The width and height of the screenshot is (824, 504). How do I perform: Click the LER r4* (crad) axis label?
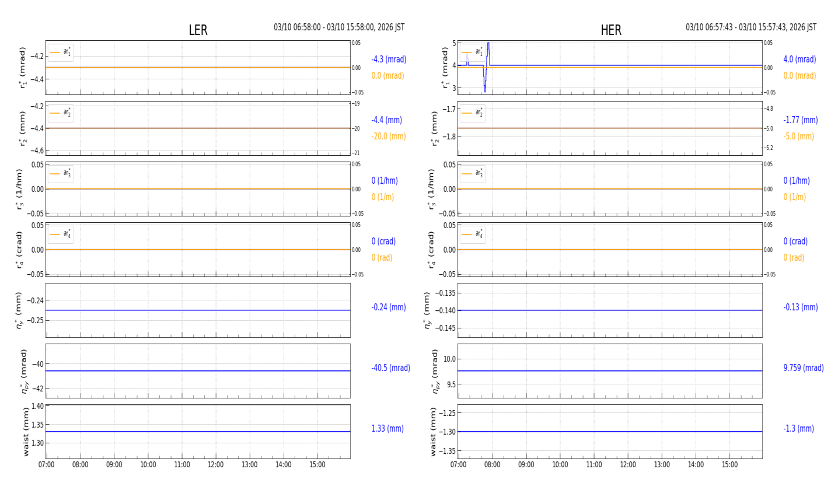tap(19, 250)
